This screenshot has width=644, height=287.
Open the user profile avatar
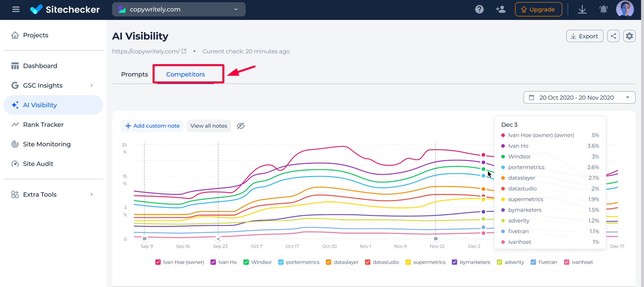click(x=625, y=9)
